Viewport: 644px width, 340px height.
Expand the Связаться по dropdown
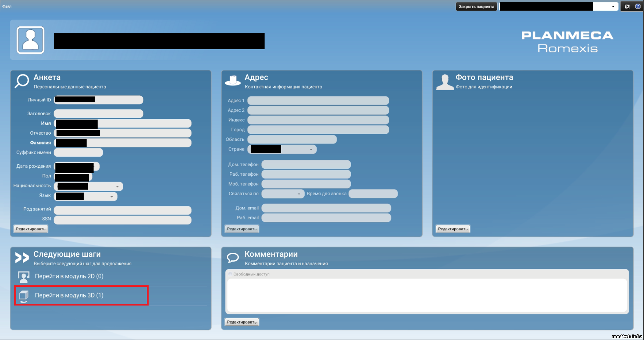(299, 194)
